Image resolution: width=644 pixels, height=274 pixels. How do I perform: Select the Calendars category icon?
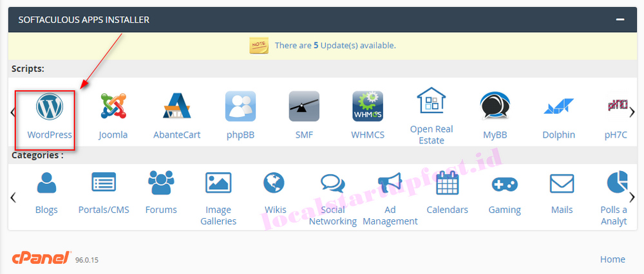click(x=448, y=183)
